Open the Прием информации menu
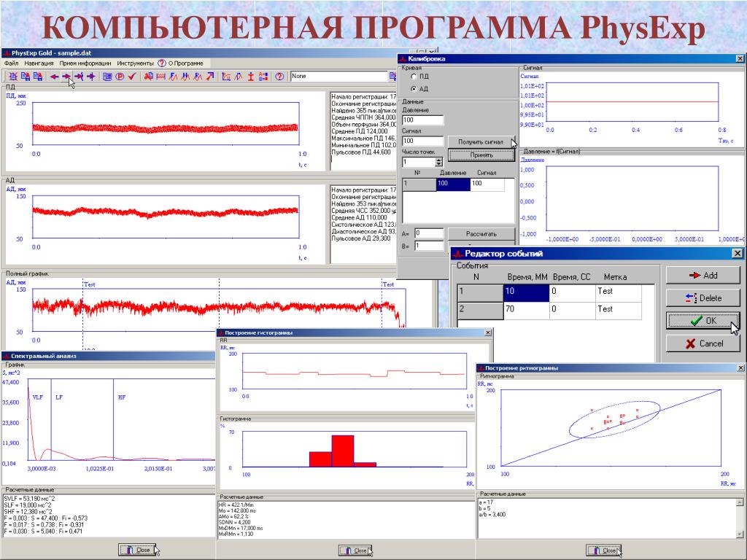Viewport: 747px width, 560px height. [85, 63]
